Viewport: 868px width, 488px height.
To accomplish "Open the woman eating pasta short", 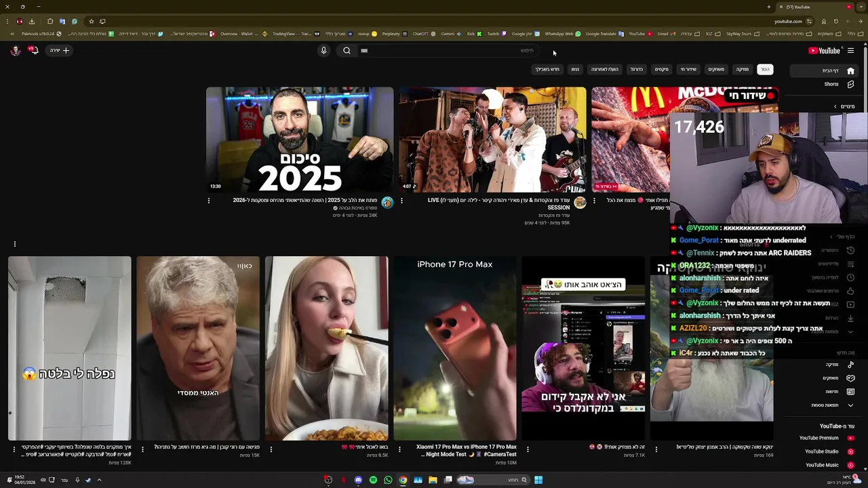I will [x=326, y=348].
